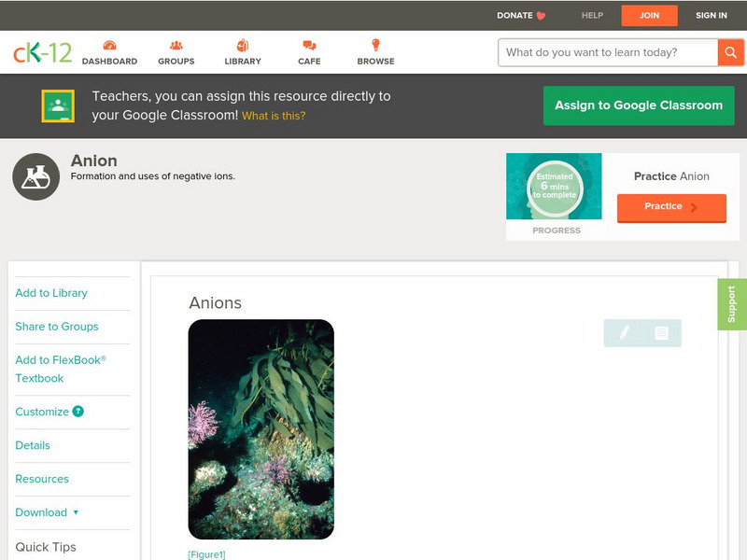The width and height of the screenshot is (747, 560).
Task: Click the Google Classroom icon
Action: pyautogui.click(x=58, y=105)
